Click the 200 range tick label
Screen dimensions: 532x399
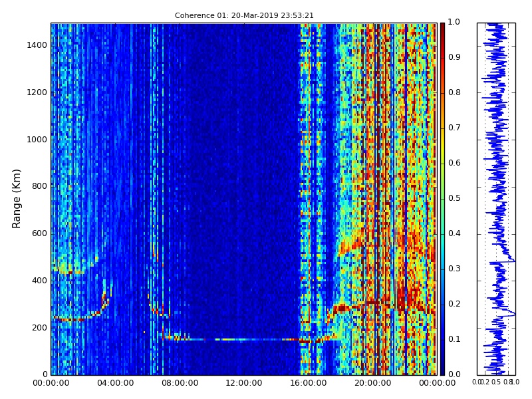pos(39,328)
